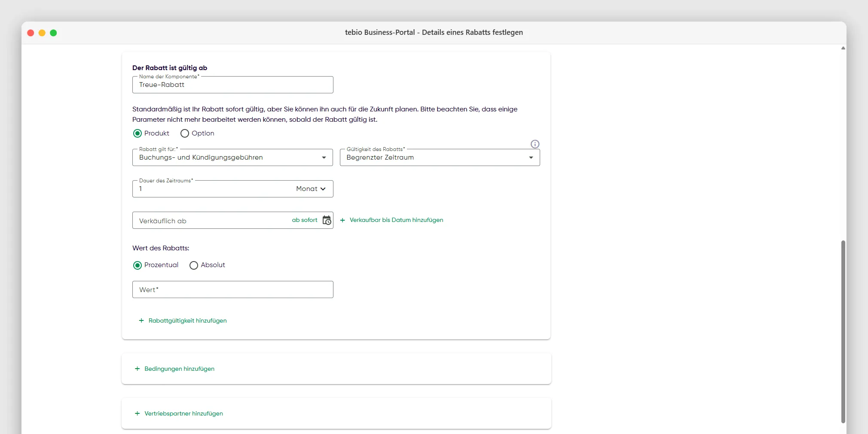Viewport: 868px width, 434px height.
Task: Click the arrow of Begrenzter Zeitraum select
Action: click(x=531, y=157)
